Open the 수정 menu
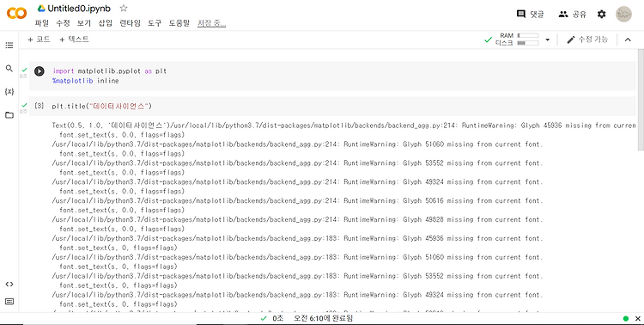This screenshot has height=325, width=644. [x=63, y=23]
